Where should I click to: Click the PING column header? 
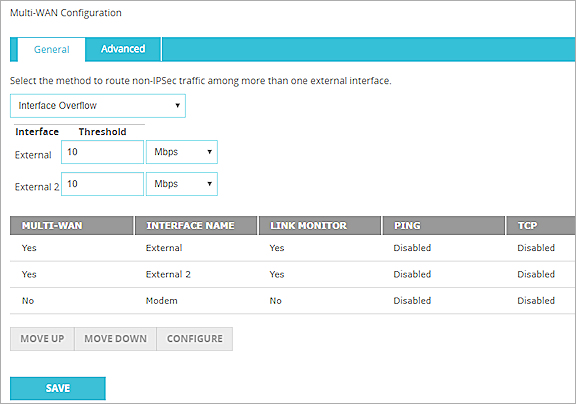click(443, 226)
